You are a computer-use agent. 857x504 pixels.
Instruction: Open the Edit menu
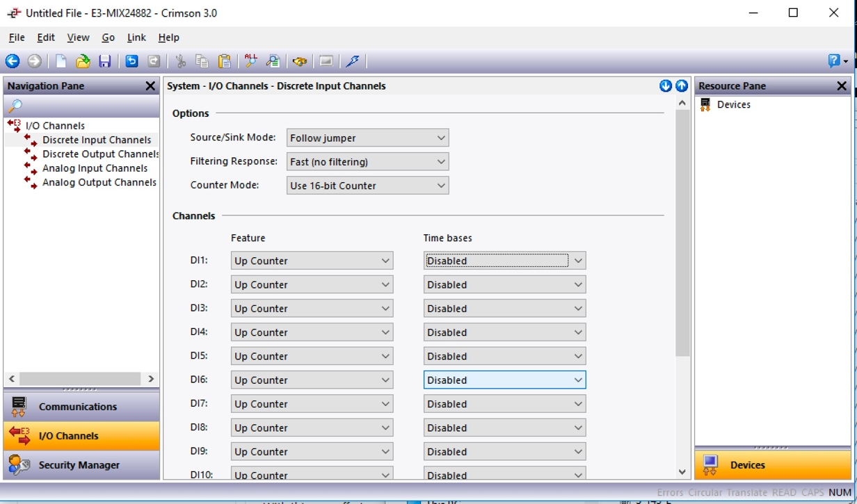(46, 38)
